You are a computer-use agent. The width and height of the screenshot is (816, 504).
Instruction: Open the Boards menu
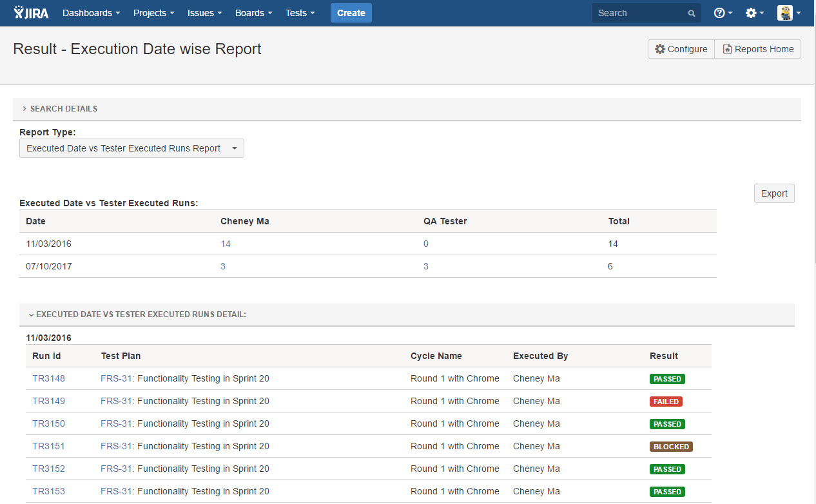pos(253,13)
